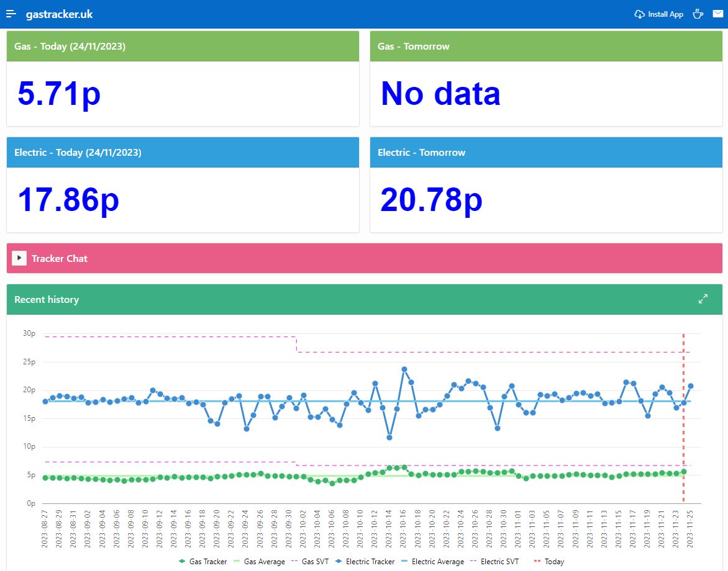The image size is (728, 571).
Task: Hide the Gas Average legend series
Action: tap(259, 562)
